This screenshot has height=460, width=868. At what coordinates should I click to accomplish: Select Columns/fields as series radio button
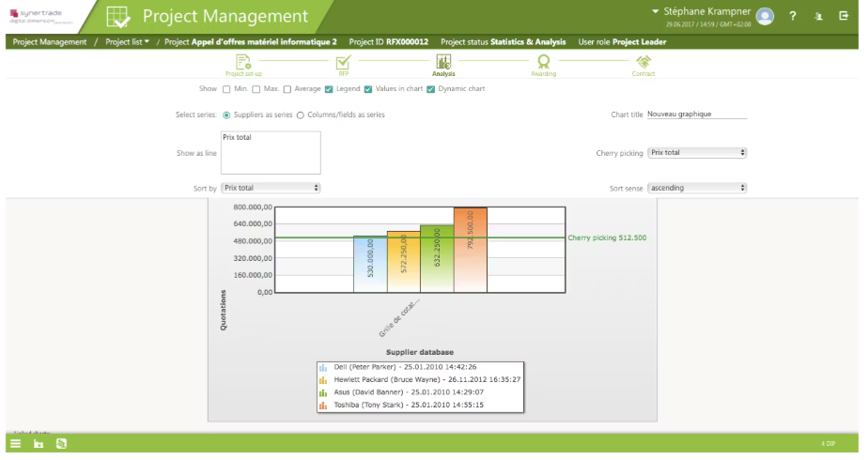point(301,115)
